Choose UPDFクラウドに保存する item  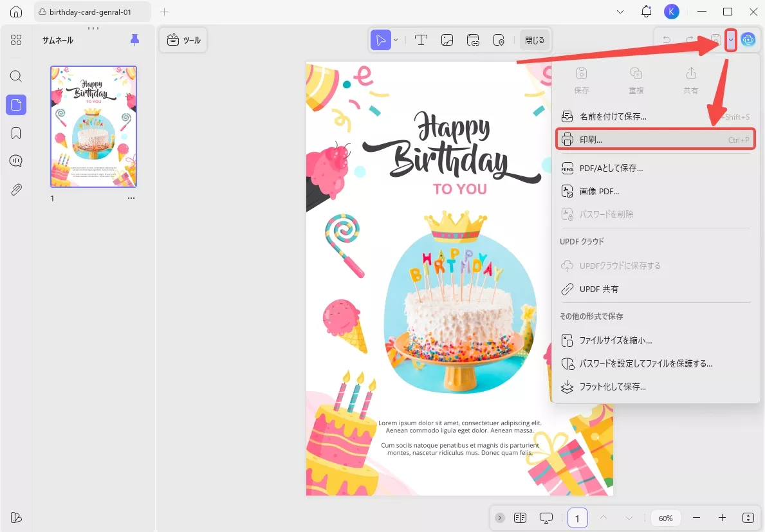pyautogui.click(x=655, y=266)
